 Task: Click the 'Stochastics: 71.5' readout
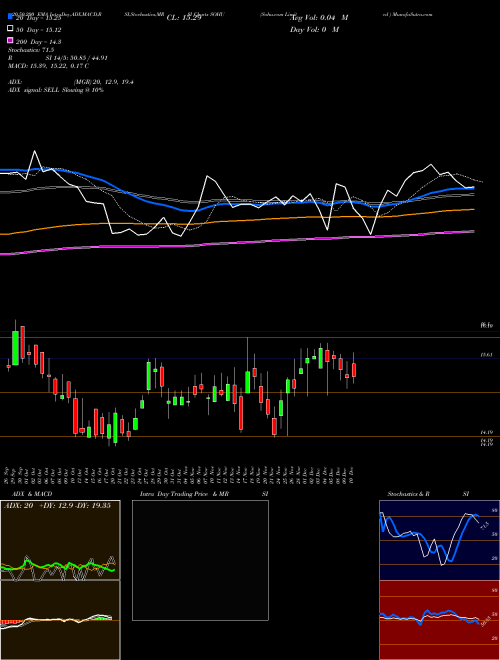31,50
